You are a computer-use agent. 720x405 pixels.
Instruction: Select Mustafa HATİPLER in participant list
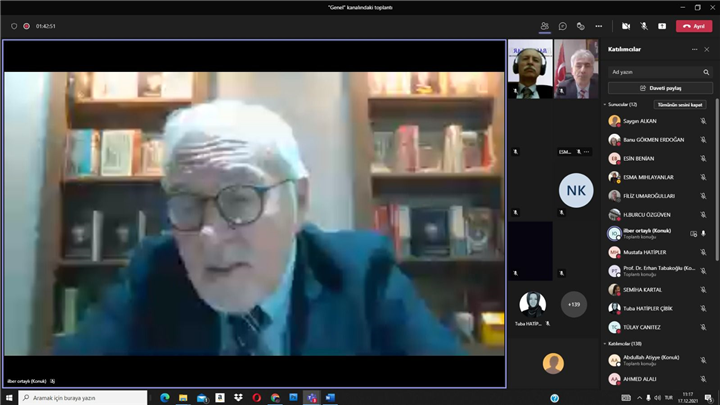[645, 252]
